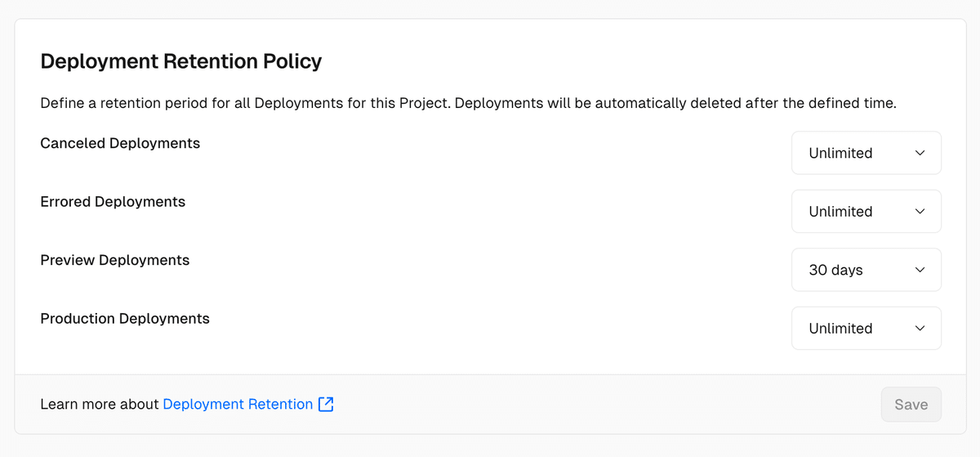Image resolution: width=980 pixels, height=457 pixels.
Task: Click the chevron arrow in Production Deployments selector
Action: pos(920,328)
